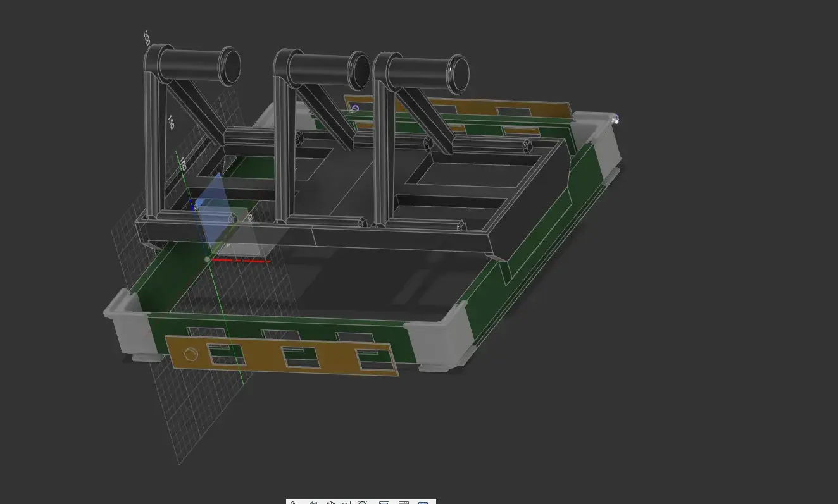Select the Orbit tool in navigation bar
The image size is (838, 504).
pos(294,503)
